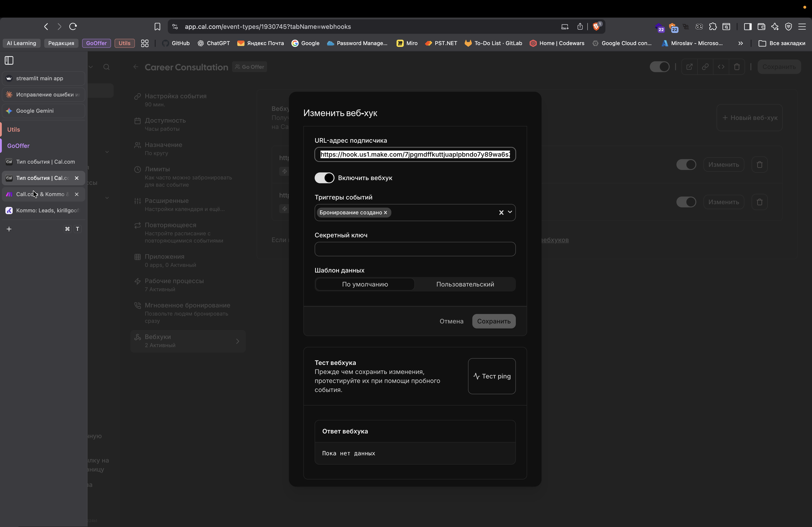Open the Brave Shields icon
The width and height of the screenshot is (812, 527).
point(596,27)
